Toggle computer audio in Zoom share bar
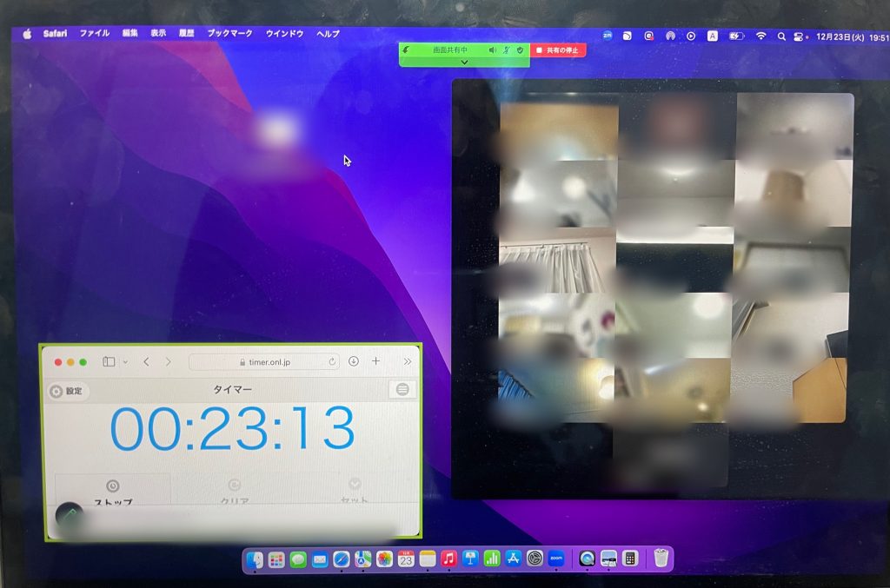890x588 pixels. coord(492,50)
